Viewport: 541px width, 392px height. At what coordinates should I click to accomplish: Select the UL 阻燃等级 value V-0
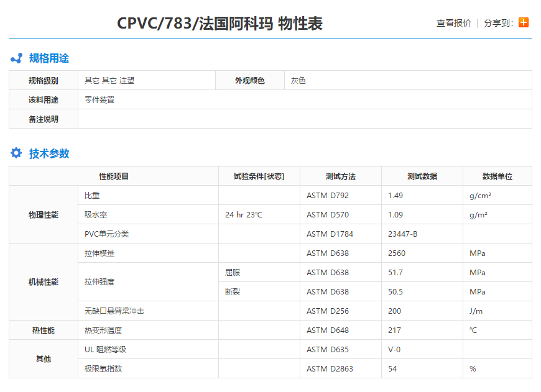(x=394, y=349)
